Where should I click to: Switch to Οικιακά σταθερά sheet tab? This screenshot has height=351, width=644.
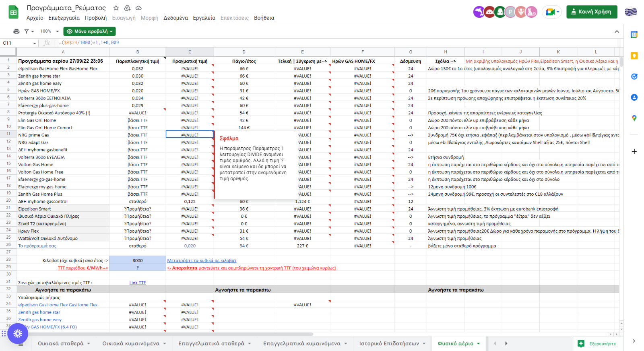(x=61, y=344)
